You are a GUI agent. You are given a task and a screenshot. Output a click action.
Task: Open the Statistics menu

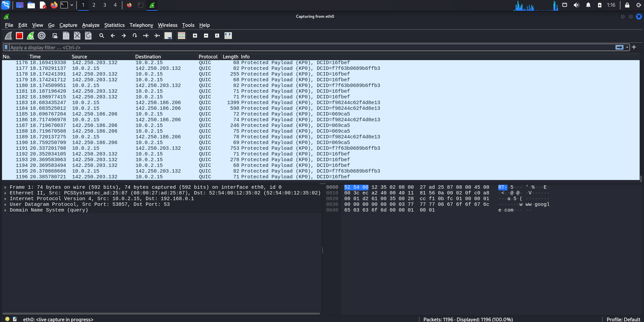[x=114, y=25]
